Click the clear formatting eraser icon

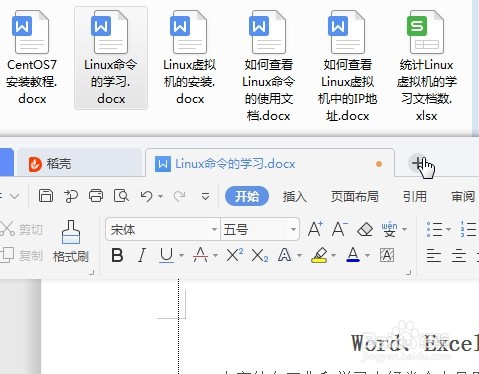click(x=365, y=229)
